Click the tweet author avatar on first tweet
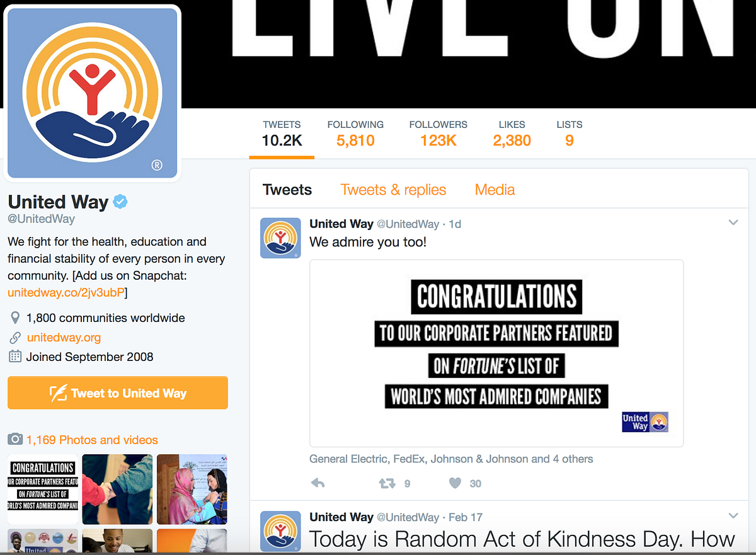Viewport: 756px width, 555px height. 280,238
